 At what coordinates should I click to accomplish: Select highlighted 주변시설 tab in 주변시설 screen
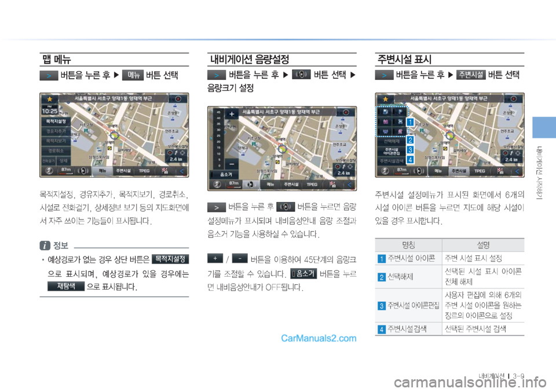[459, 171]
